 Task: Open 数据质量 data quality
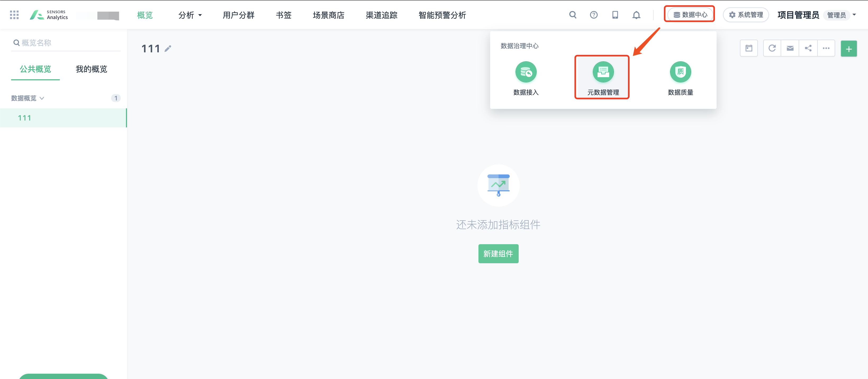coord(680,78)
